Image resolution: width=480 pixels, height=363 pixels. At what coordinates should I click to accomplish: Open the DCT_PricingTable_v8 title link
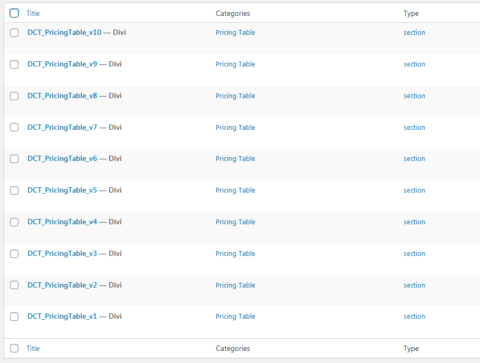point(62,96)
